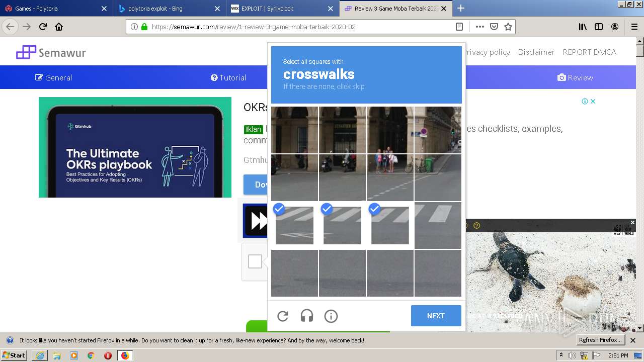The image size is (644, 362).
Task: Select top-right tile with street sign
Action: pos(438,130)
